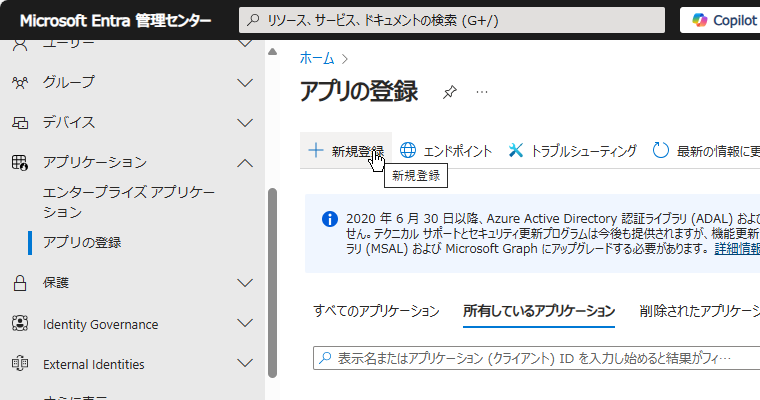Click the Protection lock icon
The image size is (760, 400).
point(20,283)
